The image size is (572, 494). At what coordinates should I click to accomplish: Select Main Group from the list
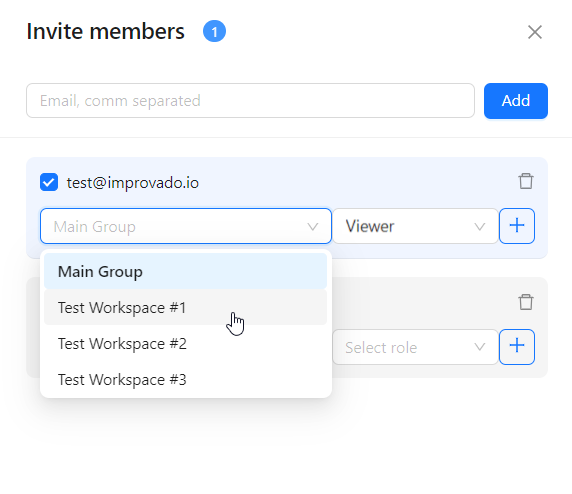pos(185,271)
